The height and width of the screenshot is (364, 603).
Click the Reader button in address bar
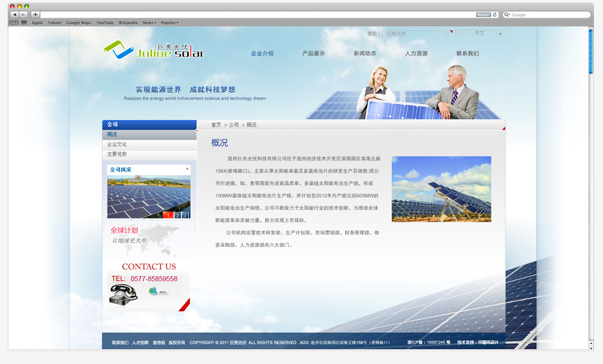pos(483,14)
